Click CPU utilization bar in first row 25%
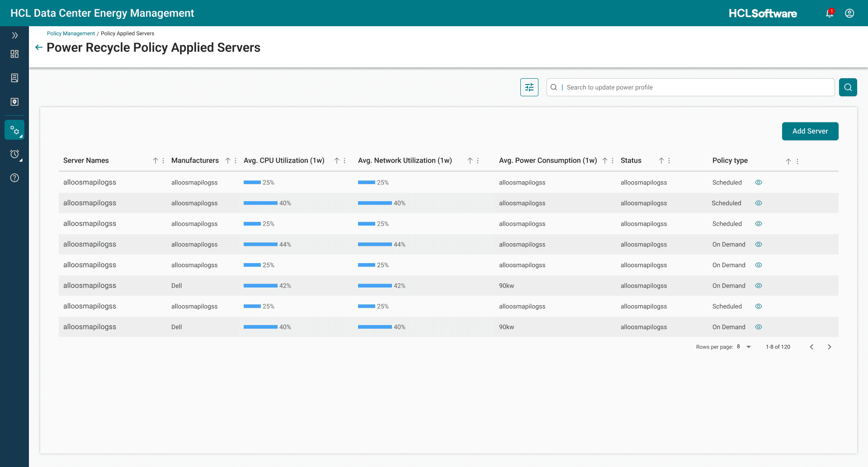 click(x=252, y=183)
